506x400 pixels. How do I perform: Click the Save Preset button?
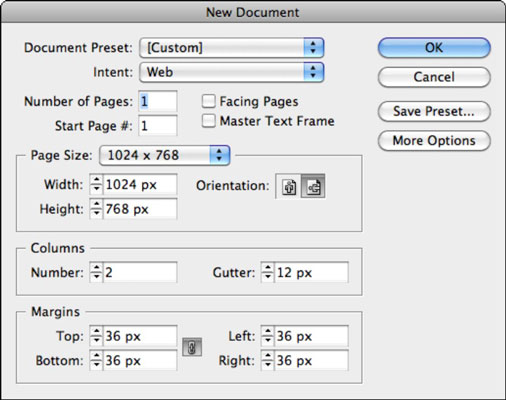pos(434,111)
